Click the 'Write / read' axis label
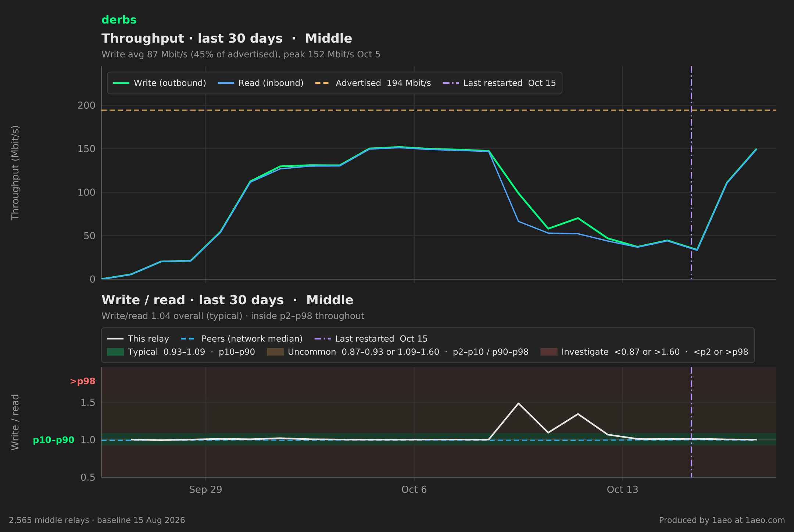Image resolution: width=794 pixels, height=532 pixels. pos(15,422)
